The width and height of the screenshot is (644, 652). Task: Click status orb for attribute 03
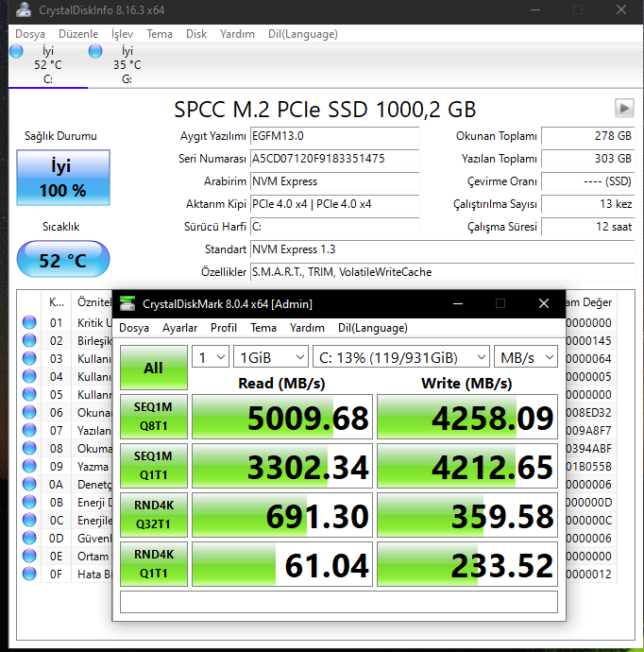click(x=29, y=358)
